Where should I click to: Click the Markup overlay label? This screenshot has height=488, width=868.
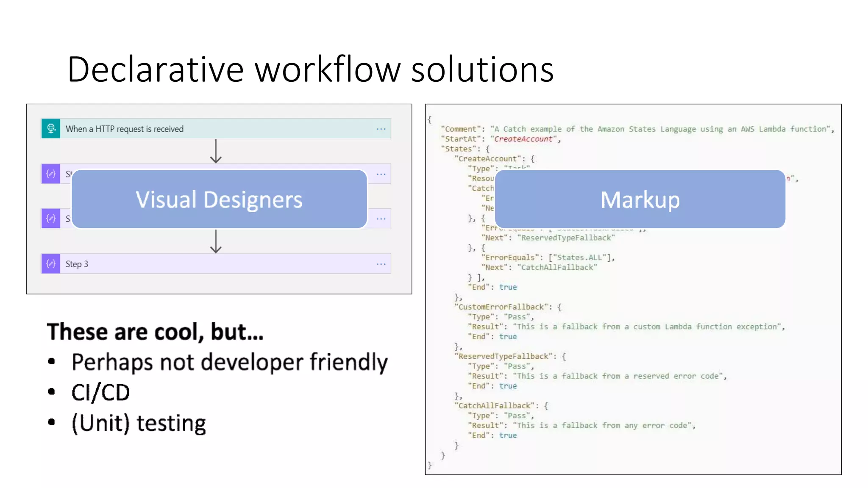640,199
